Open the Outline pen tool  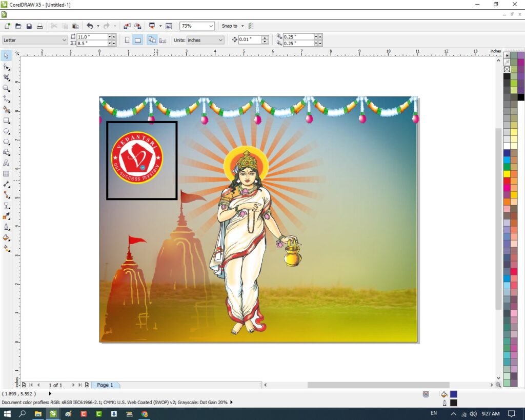(x=6, y=227)
